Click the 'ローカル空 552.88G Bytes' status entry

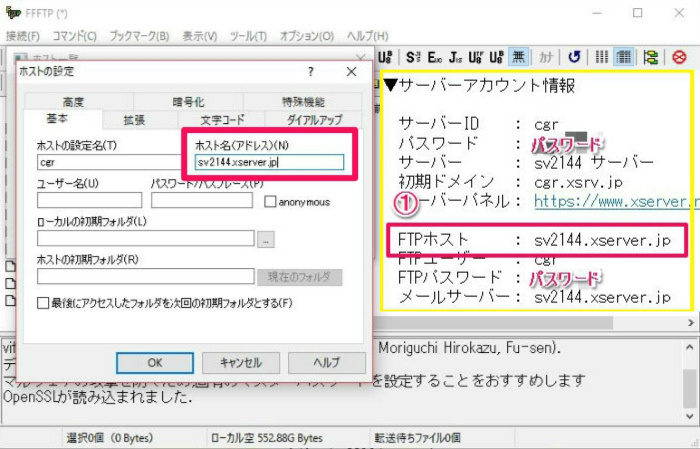coord(267,438)
